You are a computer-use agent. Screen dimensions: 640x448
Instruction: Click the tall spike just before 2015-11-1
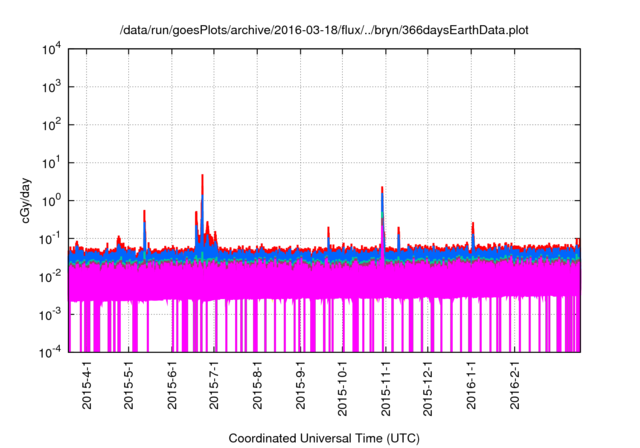coord(383,190)
